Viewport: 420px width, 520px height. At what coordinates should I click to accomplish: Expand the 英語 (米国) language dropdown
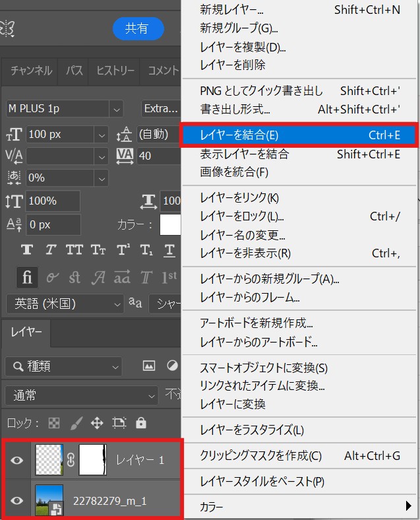tap(117, 304)
